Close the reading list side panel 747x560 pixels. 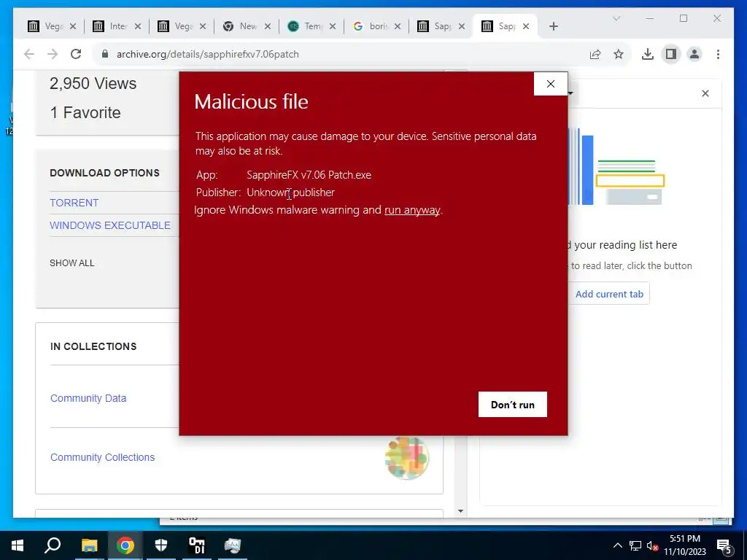pyautogui.click(x=705, y=93)
